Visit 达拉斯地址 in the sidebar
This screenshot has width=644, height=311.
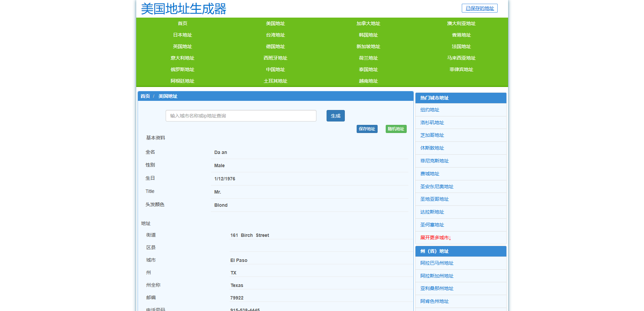tap(432, 212)
